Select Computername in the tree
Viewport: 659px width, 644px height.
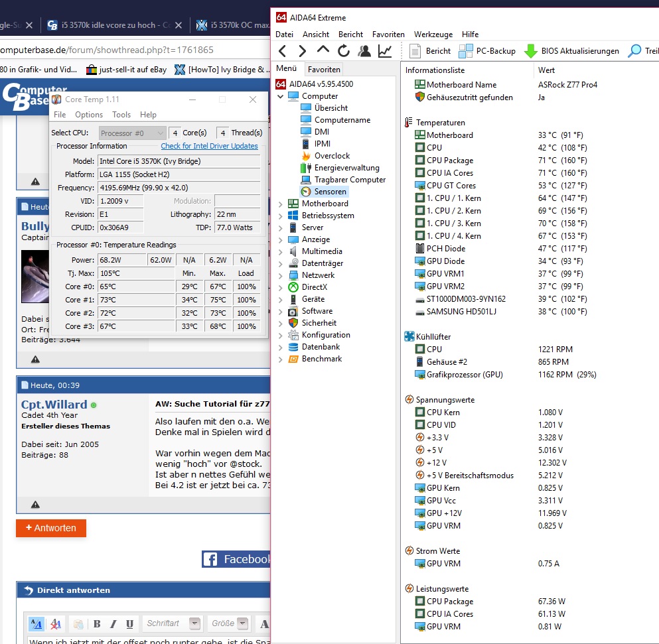tap(342, 120)
